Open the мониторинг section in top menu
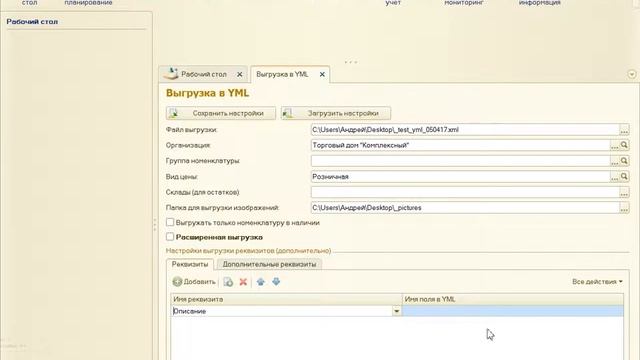640x360 pixels. [x=464, y=3]
